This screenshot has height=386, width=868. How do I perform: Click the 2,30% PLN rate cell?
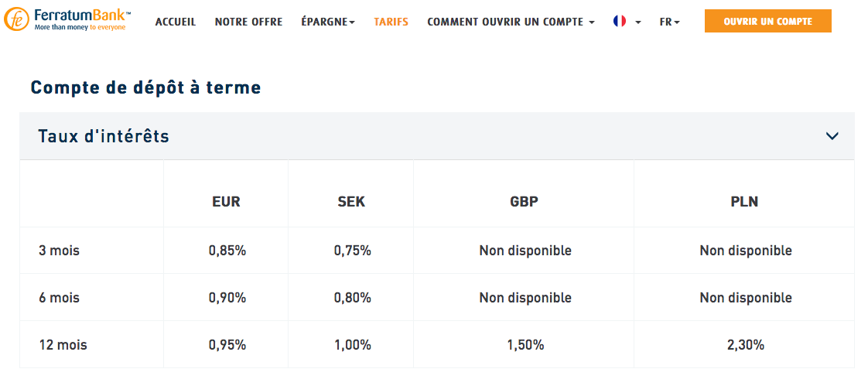(745, 345)
